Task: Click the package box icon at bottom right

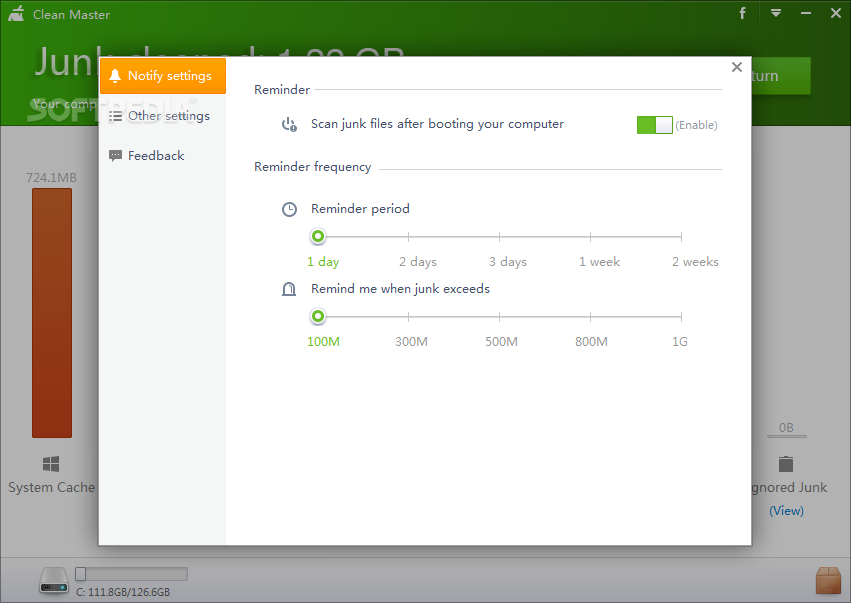Action: click(828, 580)
